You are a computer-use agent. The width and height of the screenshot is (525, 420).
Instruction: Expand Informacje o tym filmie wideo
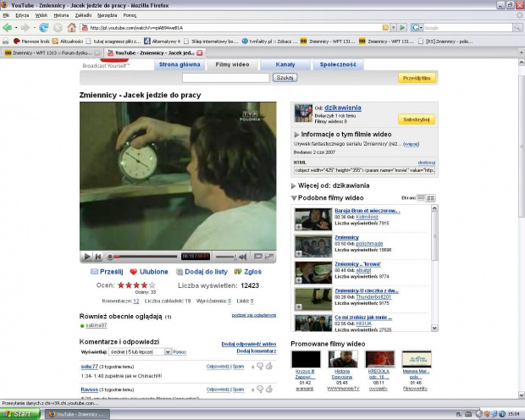296,135
